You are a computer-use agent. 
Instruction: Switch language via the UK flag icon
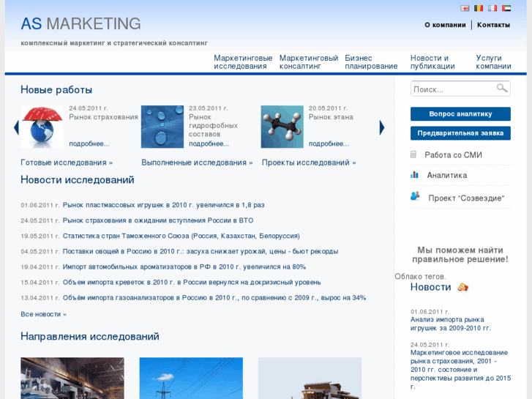click(465, 9)
